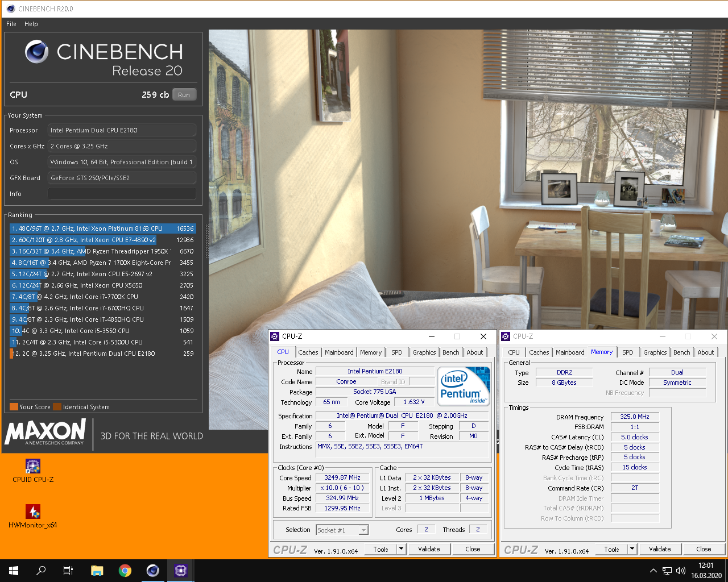Viewport: 728px width, 582px height.
Task: Open the File menu in Cinebench
Action: pos(11,24)
